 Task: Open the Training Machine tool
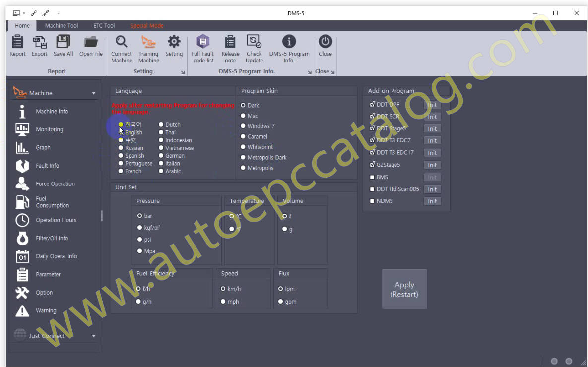(x=148, y=42)
